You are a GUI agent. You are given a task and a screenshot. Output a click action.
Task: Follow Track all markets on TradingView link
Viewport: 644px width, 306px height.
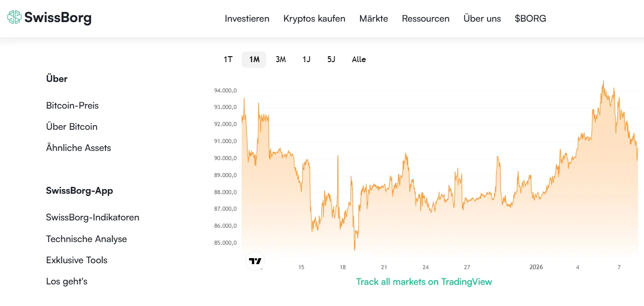click(x=424, y=282)
